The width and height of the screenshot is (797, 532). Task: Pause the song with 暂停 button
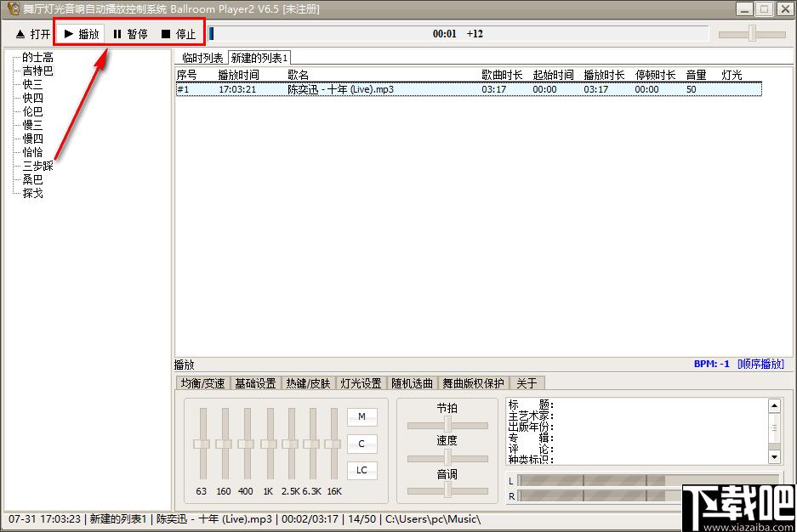[130, 34]
